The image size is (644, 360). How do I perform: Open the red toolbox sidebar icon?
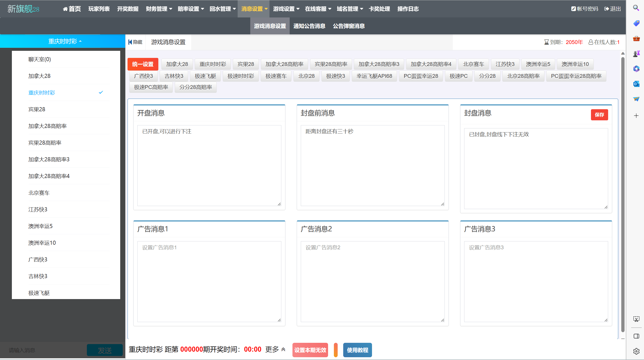(x=636, y=38)
